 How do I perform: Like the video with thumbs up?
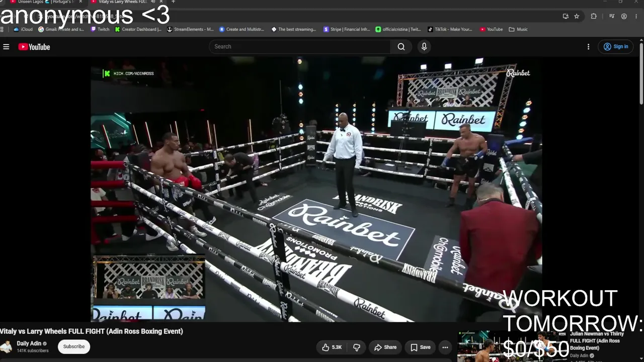[x=332, y=347]
